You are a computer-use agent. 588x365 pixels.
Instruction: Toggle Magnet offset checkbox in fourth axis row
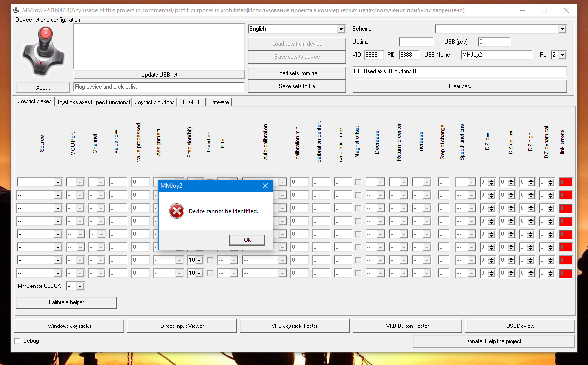[x=358, y=221]
